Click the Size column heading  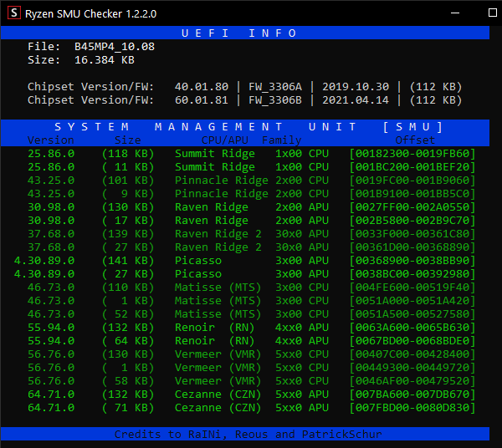pyautogui.click(x=128, y=140)
